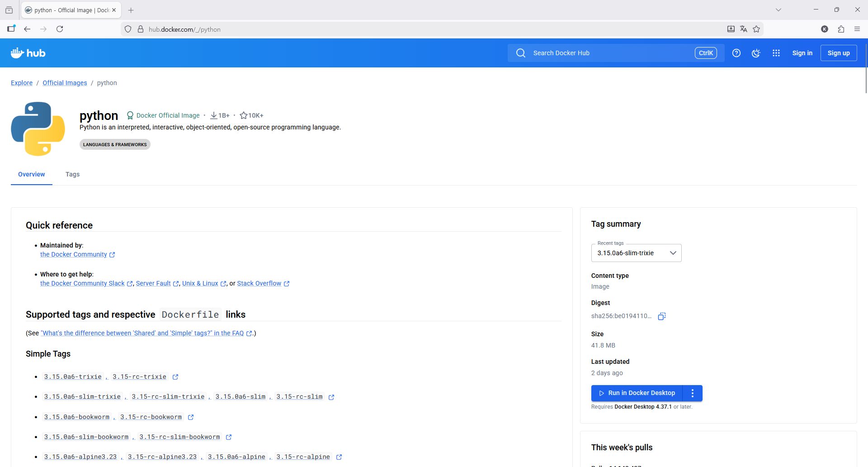Open the three-dot menu beside Run in Docker Desktop
This screenshot has width=868, height=467.
tap(693, 393)
